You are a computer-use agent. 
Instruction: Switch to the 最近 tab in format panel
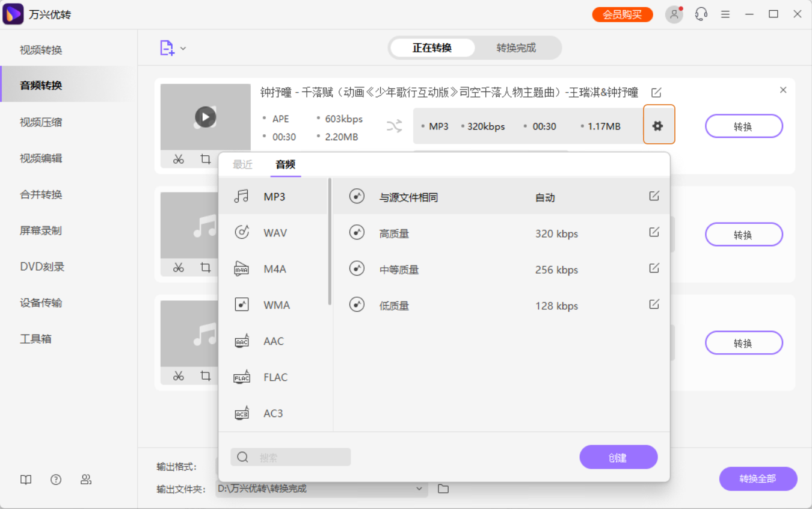pos(242,164)
